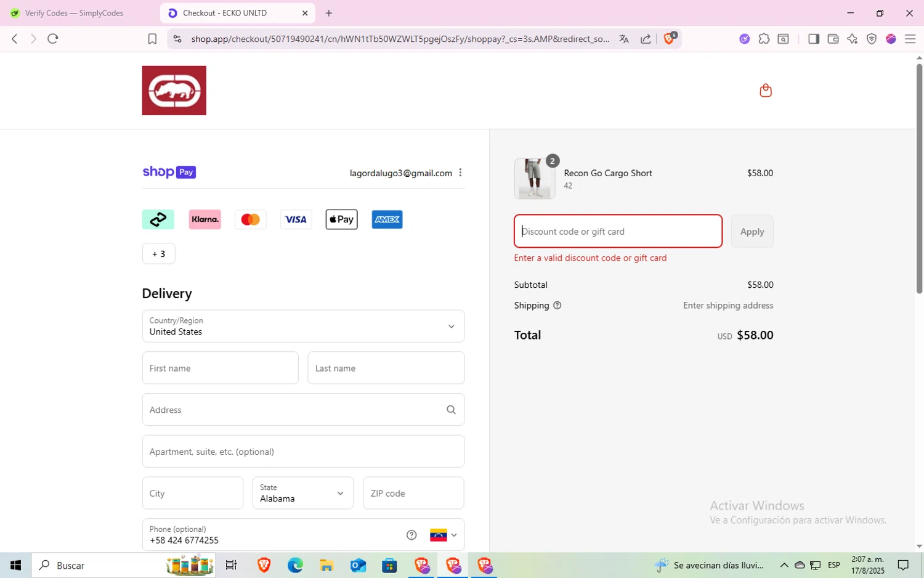Click the ZIP code field
Image resolution: width=924 pixels, height=578 pixels.
click(x=413, y=493)
